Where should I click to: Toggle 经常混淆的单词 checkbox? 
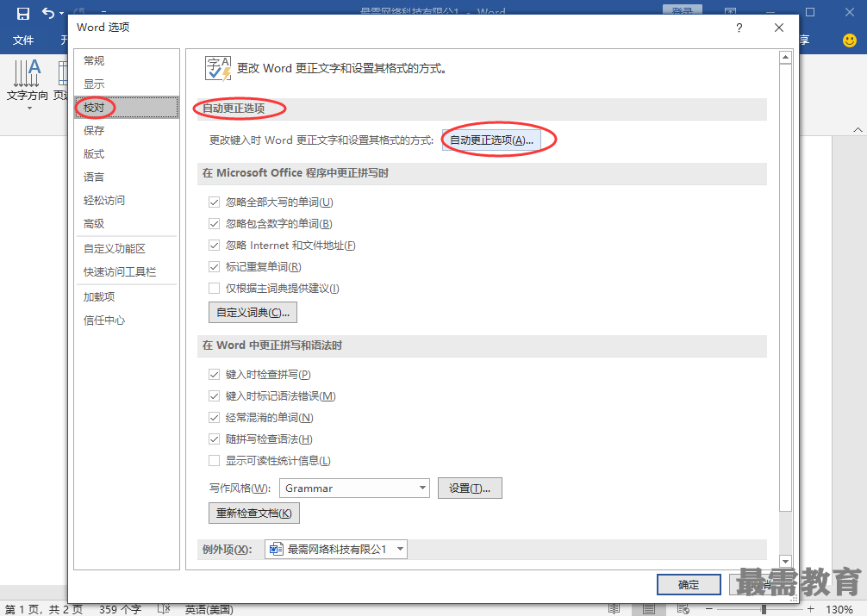(214, 418)
